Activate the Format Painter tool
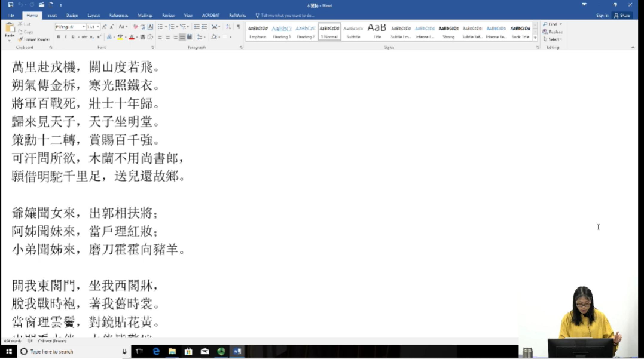This screenshot has width=644, height=359. [33, 39]
